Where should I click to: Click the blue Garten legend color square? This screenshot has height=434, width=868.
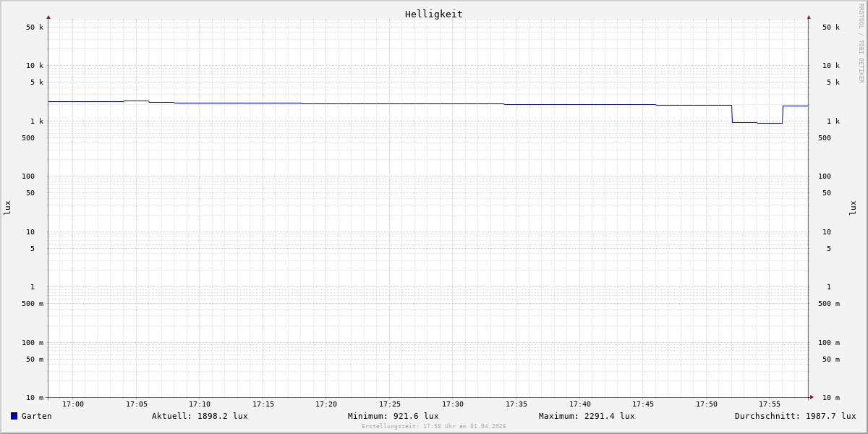(x=14, y=416)
